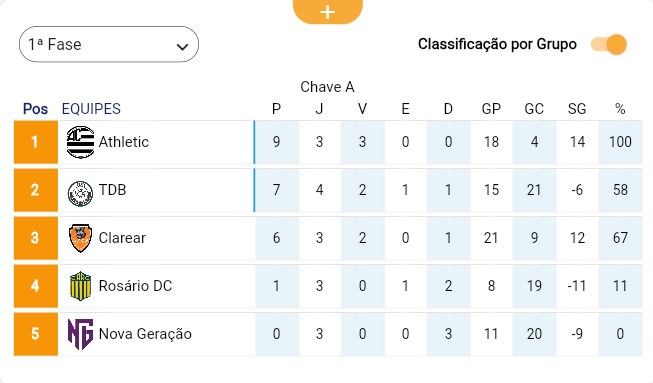Click the EQUIPES column header
This screenshot has width=653, height=383.
coord(91,109)
